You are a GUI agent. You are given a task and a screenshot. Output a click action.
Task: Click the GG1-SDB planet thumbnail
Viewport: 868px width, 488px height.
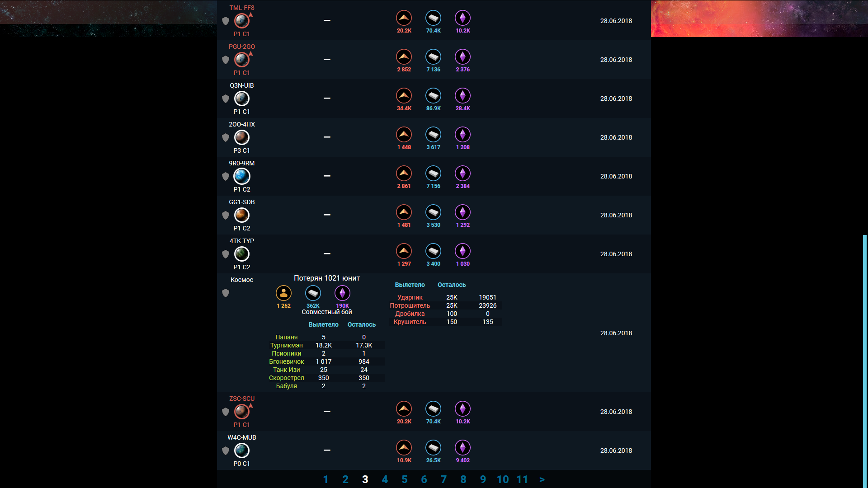click(242, 215)
